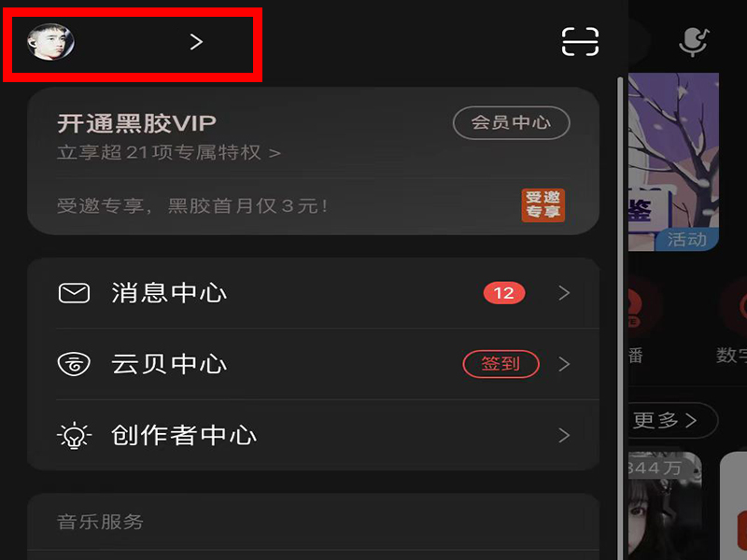Click the 受邀专享 orange badge
Screen dimensions: 747x560
click(x=543, y=205)
